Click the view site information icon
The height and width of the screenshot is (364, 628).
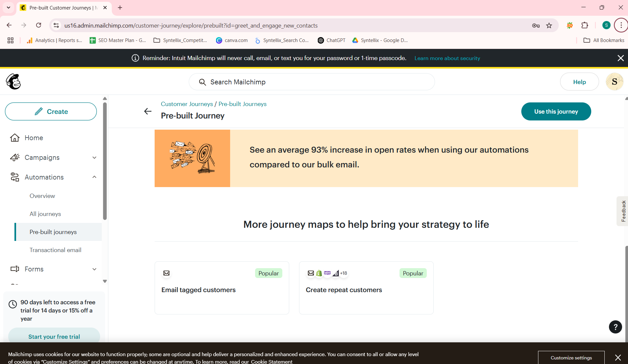coord(56,25)
